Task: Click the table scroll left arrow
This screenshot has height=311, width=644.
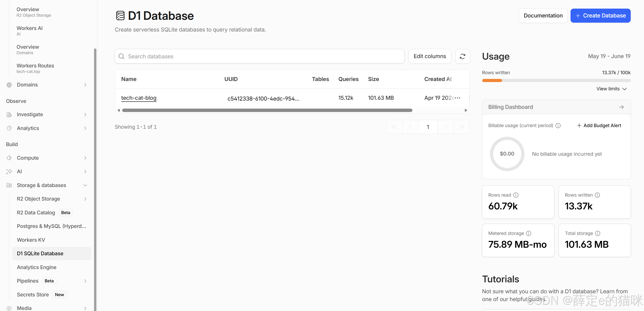Action: 119,110
